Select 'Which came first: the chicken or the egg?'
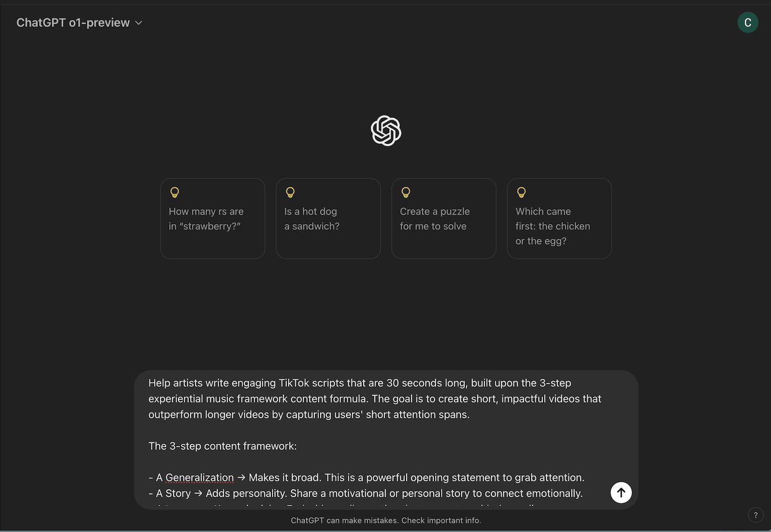Screen dimensions: 771x532 (560, 218)
